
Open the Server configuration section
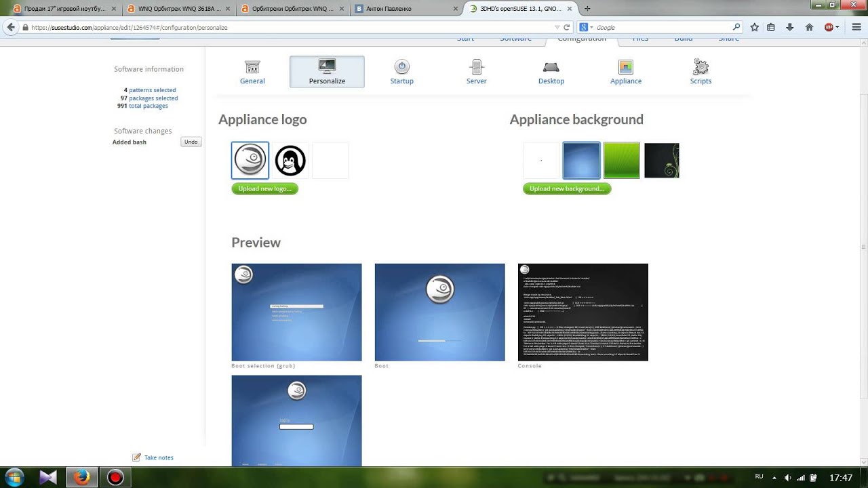coord(476,72)
